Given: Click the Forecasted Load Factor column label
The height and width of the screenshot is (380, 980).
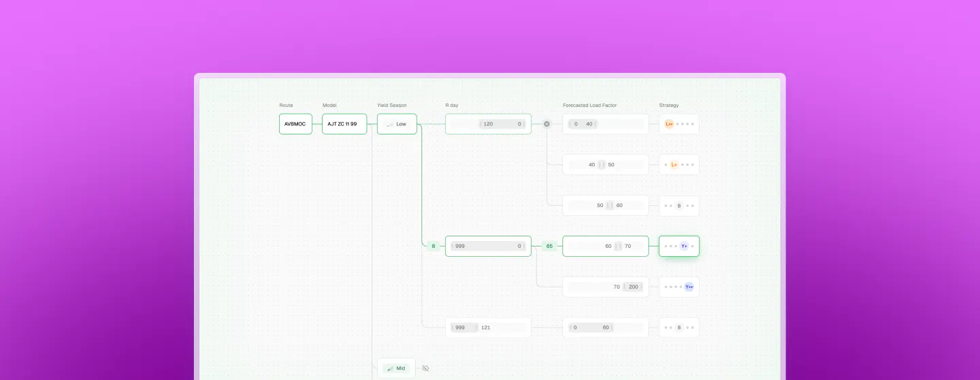Looking at the screenshot, I should (590, 106).
